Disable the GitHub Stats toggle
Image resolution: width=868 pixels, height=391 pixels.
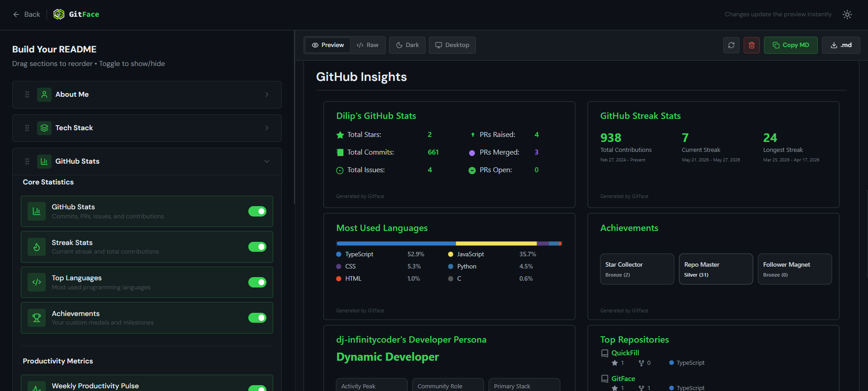257,211
